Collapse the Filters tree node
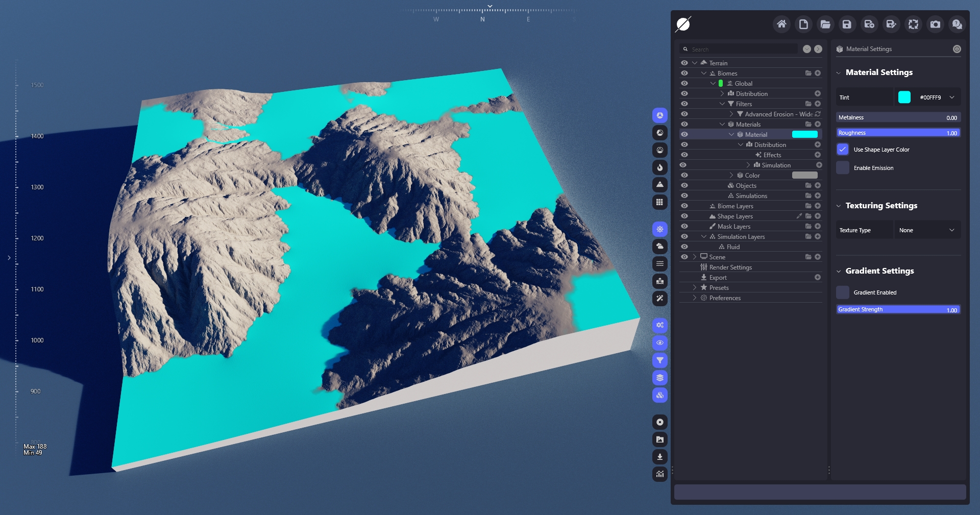Screen dimensions: 980x515 (722, 104)
